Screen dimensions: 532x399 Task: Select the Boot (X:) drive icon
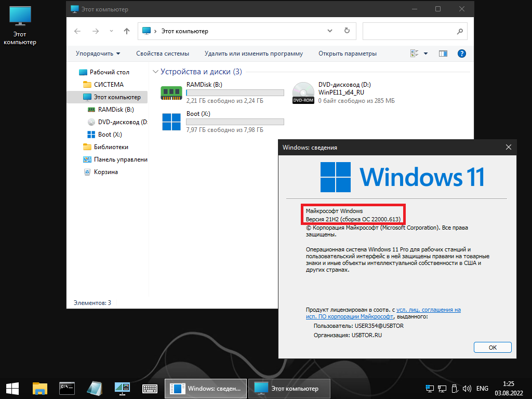171,122
